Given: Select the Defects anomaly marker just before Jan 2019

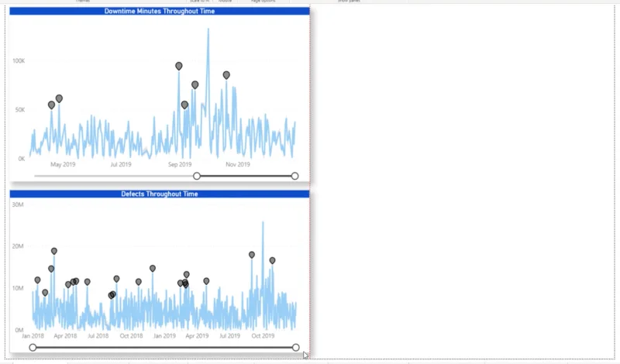Looking at the screenshot, I should coord(153,269).
